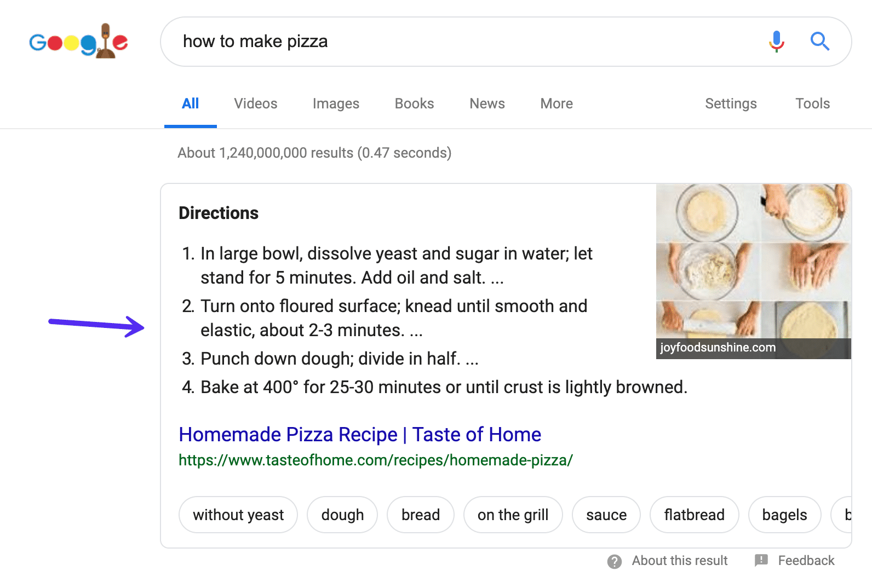Open the Settings menu

click(x=731, y=103)
